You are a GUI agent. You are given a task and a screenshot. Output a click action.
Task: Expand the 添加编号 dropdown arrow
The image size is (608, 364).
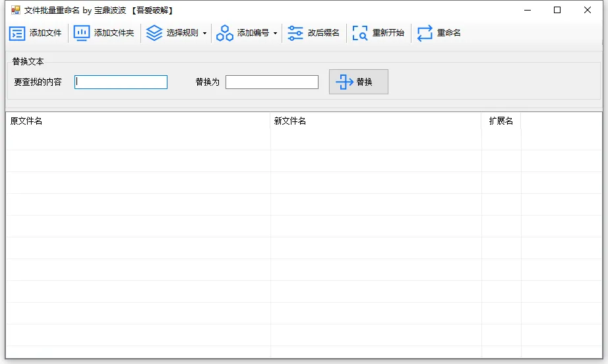click(x=275, y=34)
